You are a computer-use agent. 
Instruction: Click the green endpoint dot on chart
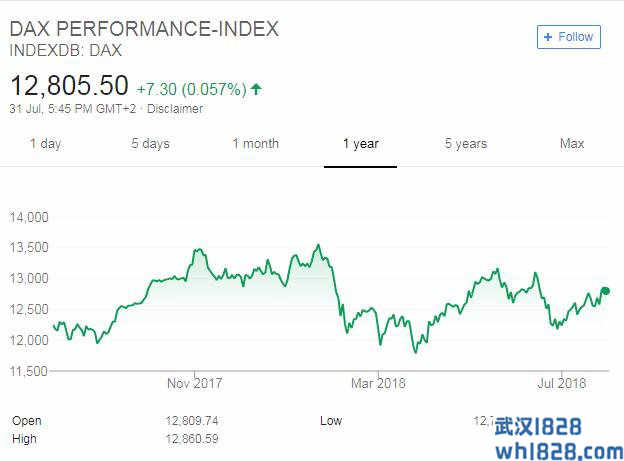click(605, 291)
